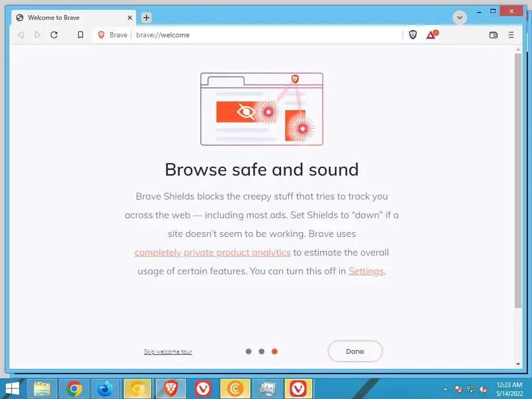Open Google Chrome from taskbar
Viewport: 532px width, 399px height.
74,389
